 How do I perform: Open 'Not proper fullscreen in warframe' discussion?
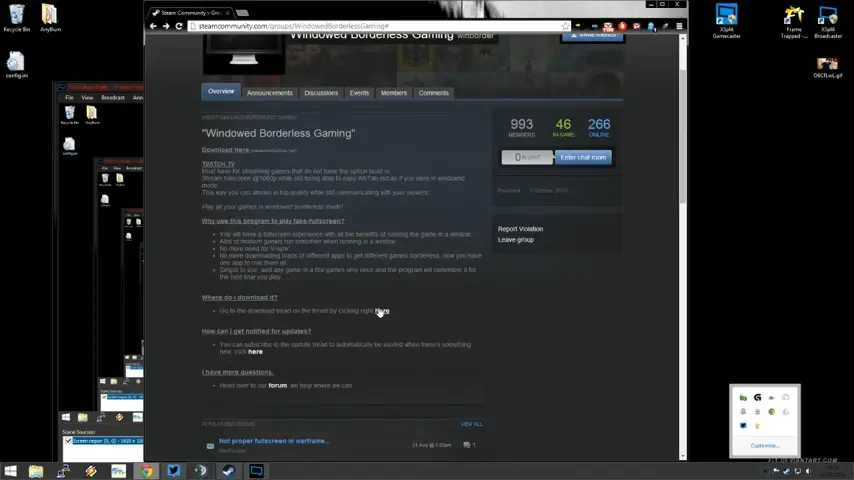coord(274,441)
